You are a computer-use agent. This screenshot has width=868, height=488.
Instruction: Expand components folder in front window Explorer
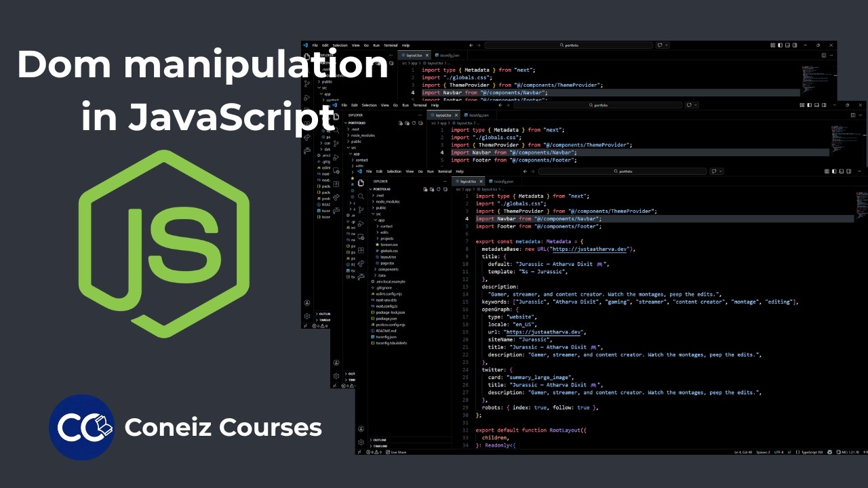click(x=388, y=269)
